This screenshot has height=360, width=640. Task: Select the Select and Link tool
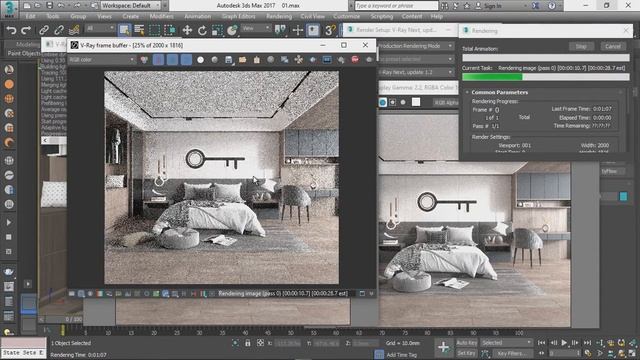(44, 30)
